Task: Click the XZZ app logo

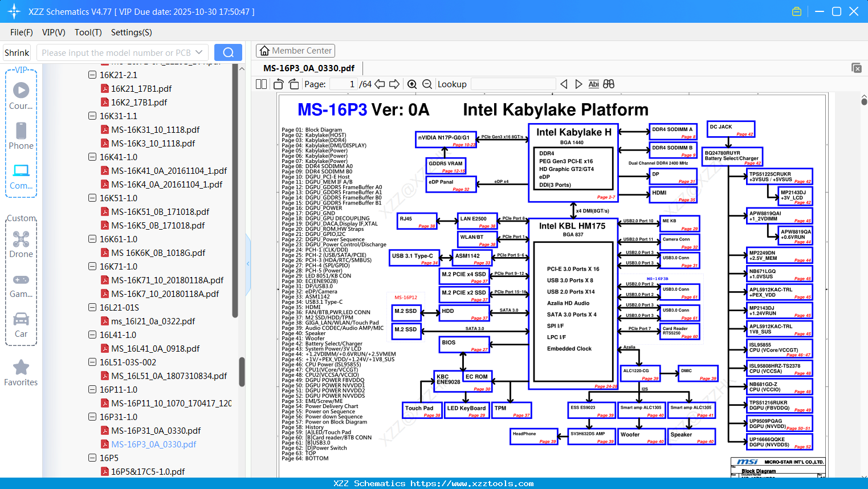Action: (14, 11)
